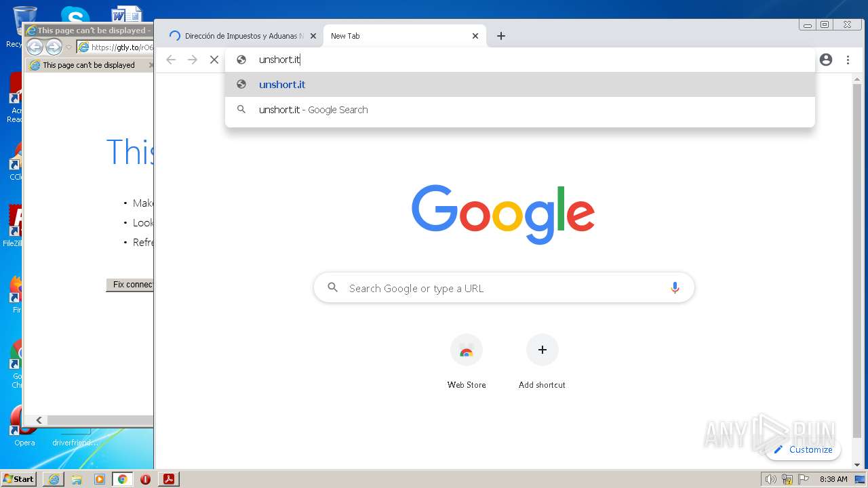Open the driverfriend desktop file
868x488 pixels.
click(x=75, y=438)
